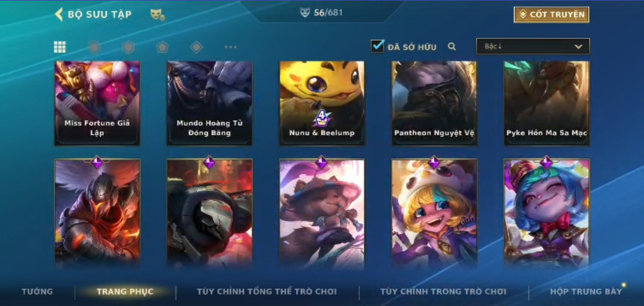Open the search magnifier icon

click(452, 47)
